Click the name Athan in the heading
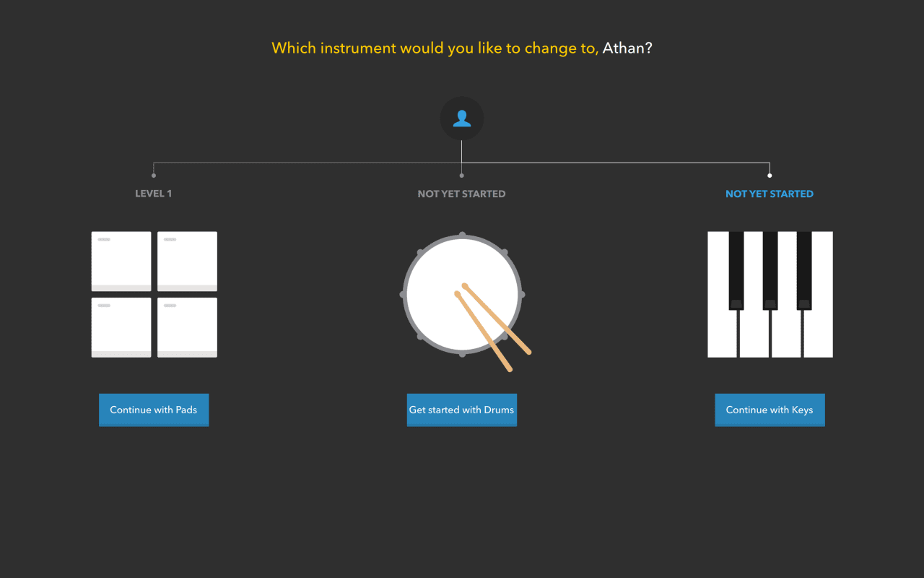The image size is (924, 578). coord(625,48)
